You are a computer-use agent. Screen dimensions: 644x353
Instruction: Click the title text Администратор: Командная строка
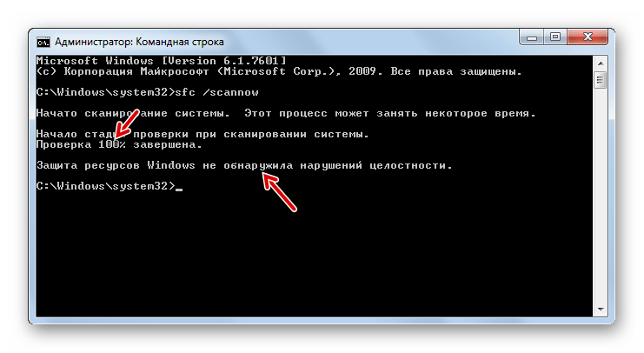(139, 42)
